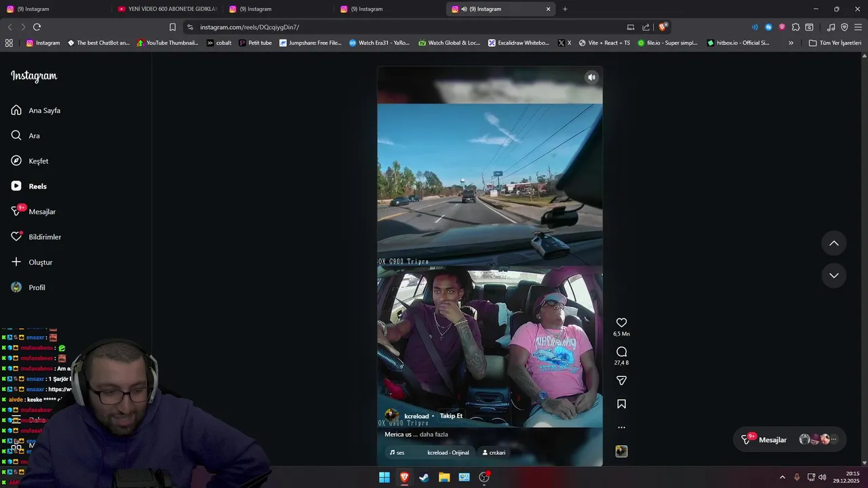This screenshot has width=868, height=488.
Task: Reload the page in the browser
Action: click(37, 27)
